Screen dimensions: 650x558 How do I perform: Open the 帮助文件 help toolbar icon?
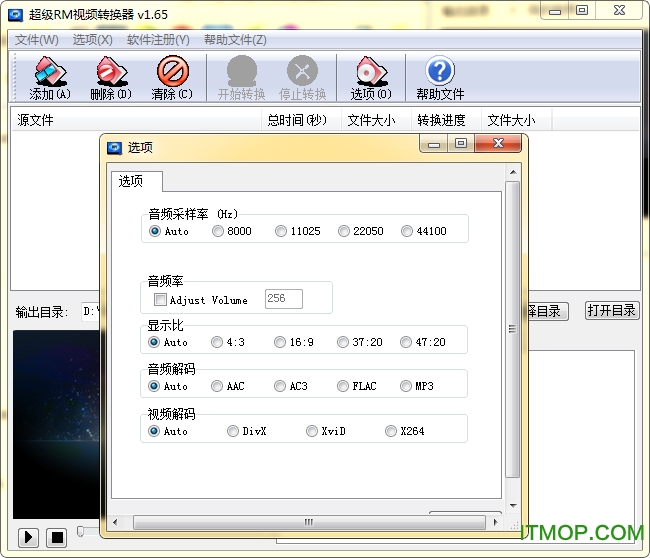point(440,78)
